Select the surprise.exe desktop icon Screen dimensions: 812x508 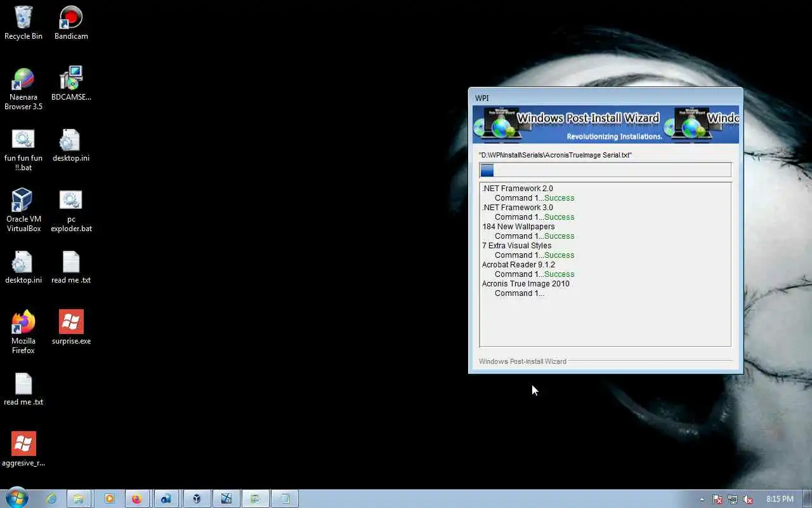tap(71, 328)
